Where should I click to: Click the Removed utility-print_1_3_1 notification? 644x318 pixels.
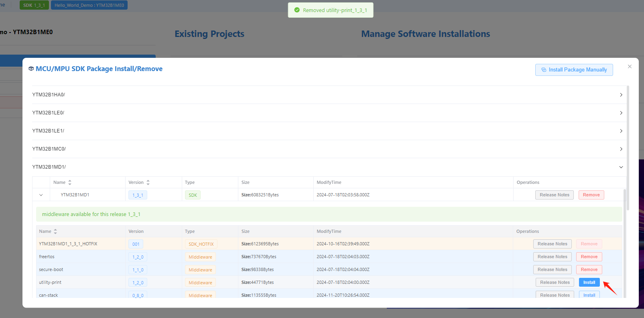(331, 10)
